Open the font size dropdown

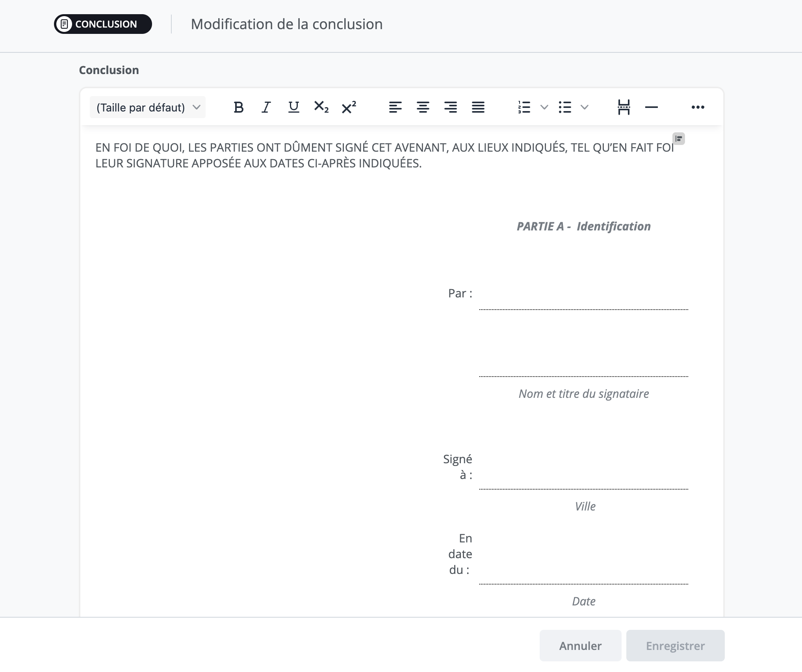pos(148,107)
